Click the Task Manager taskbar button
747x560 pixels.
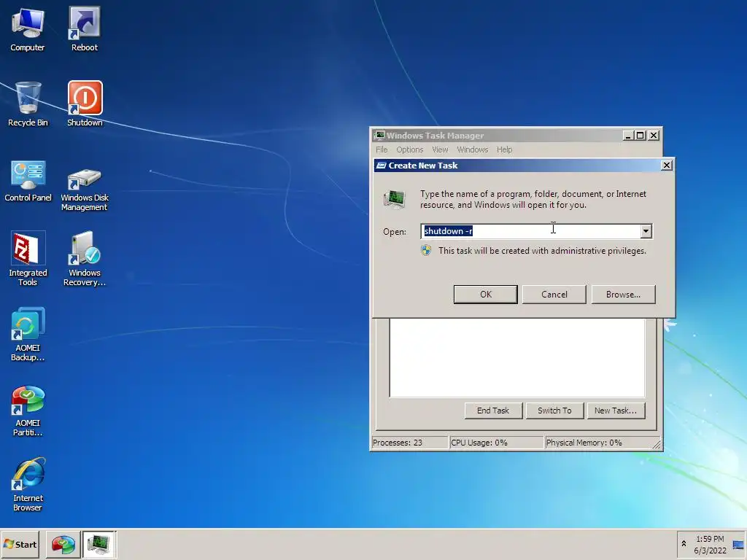[99, 544]
